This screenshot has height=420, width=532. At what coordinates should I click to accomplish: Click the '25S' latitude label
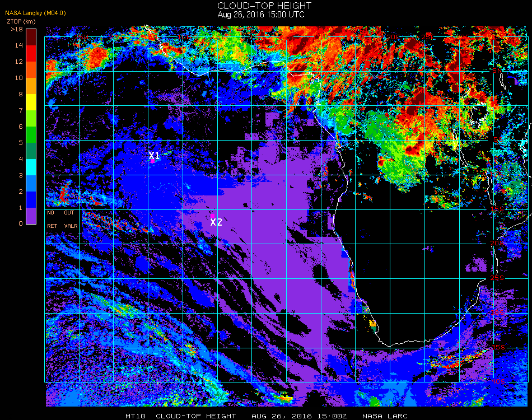point(497,278)
